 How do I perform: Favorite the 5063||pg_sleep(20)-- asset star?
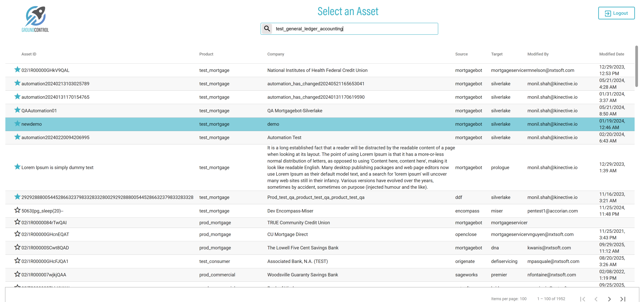coord(17,210)
